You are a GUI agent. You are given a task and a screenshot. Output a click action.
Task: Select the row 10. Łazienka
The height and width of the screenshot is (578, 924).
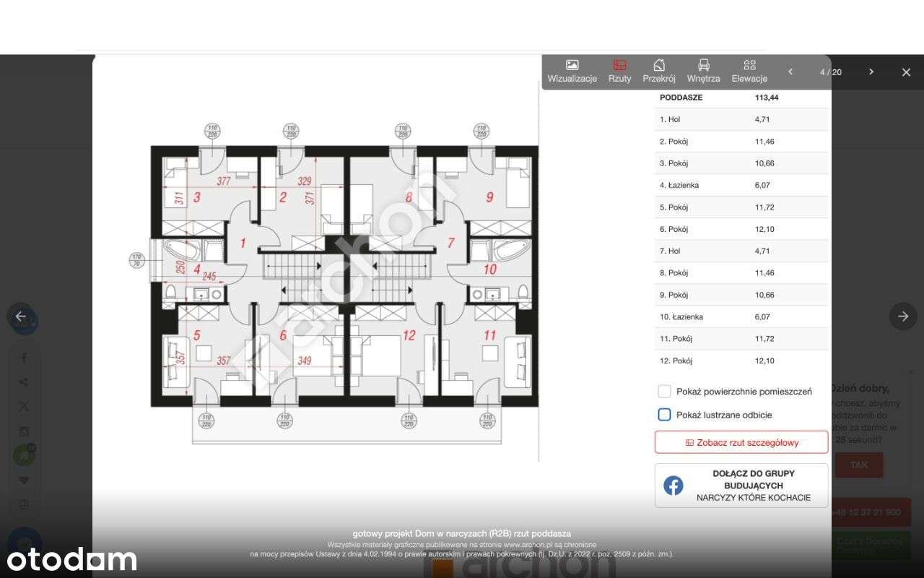pyautogui.click(x=741, y=316)
